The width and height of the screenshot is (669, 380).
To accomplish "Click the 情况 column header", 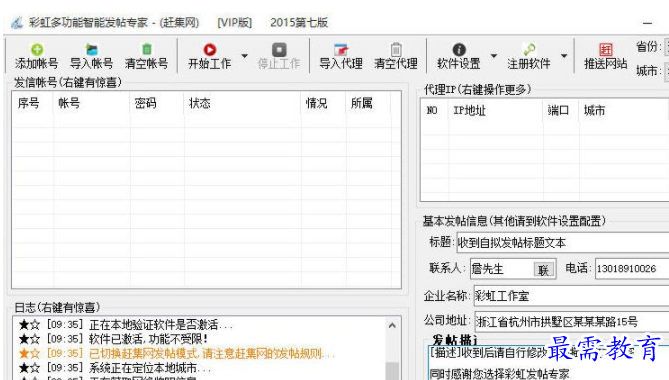I will (x=323, y=103).
